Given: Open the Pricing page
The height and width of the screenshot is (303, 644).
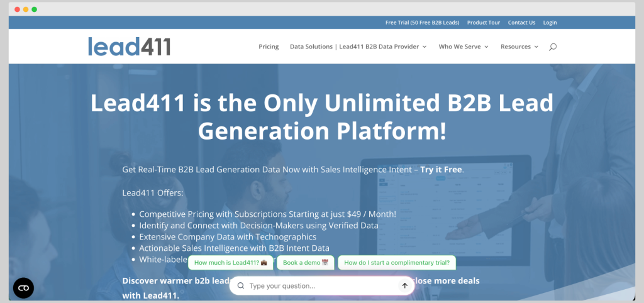Looking at the screenshot, I should point(269,47).
